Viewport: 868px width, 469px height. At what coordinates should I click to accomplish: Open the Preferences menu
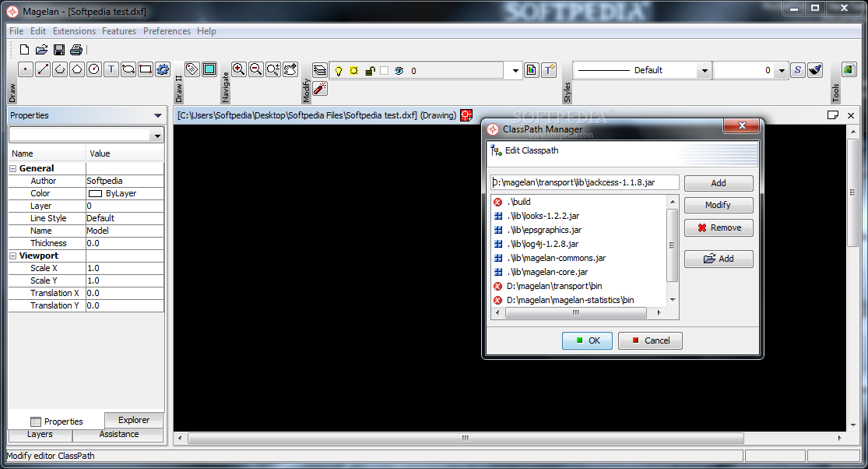(167, 31)
